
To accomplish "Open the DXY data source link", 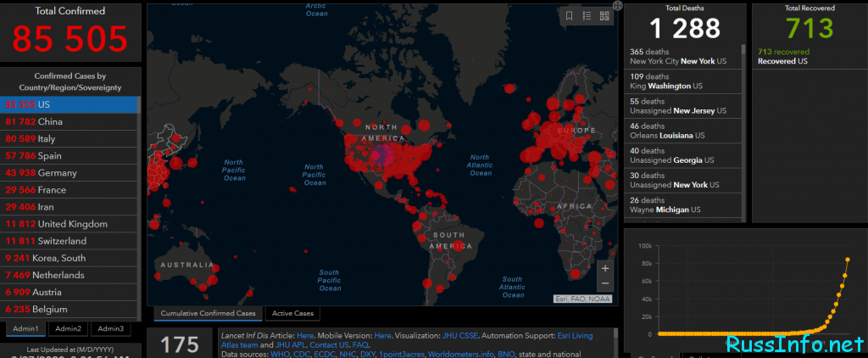I will point(367,354).
